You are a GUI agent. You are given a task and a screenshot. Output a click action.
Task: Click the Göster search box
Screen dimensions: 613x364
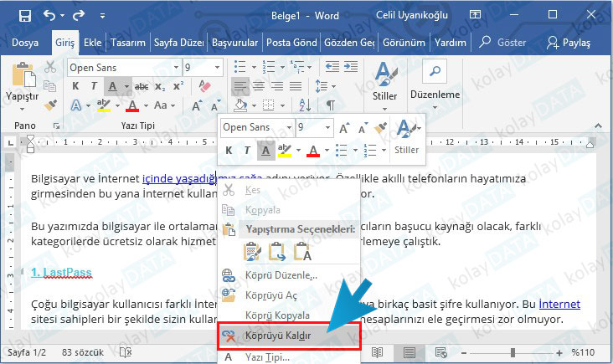coord(503,42)
